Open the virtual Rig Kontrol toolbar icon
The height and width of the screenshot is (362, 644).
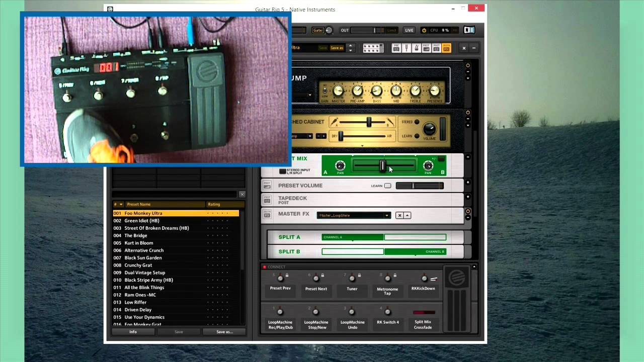coord(373,48)
